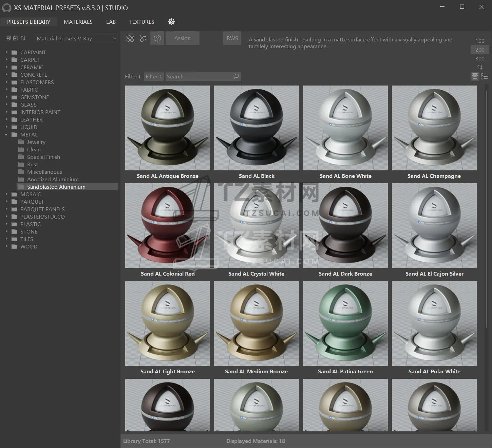Set thumbnail size to 300
The height and width of the screenshot is (448, 492).
(x=480, y=58)
